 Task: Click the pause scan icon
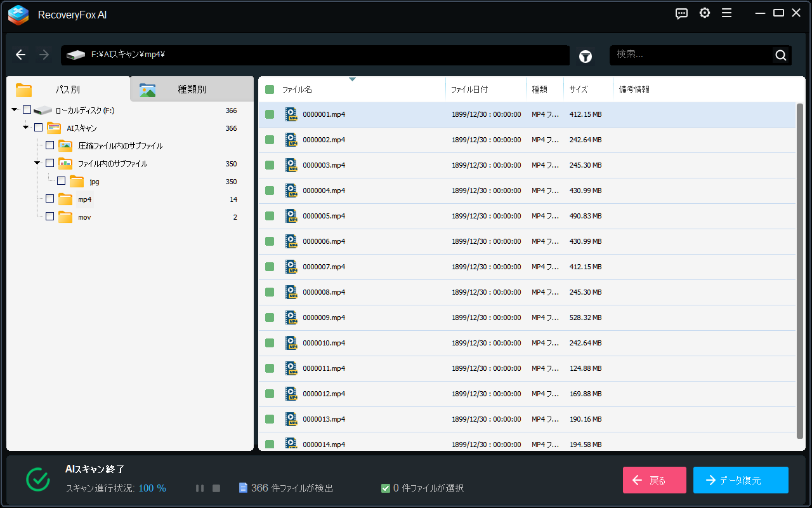tap(200, 488)
